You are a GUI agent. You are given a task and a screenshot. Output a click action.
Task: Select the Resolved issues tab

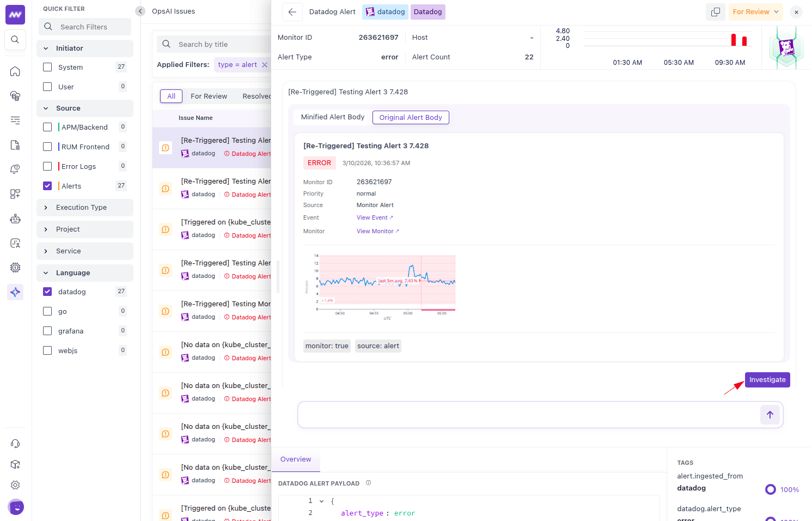click(257, 96)
